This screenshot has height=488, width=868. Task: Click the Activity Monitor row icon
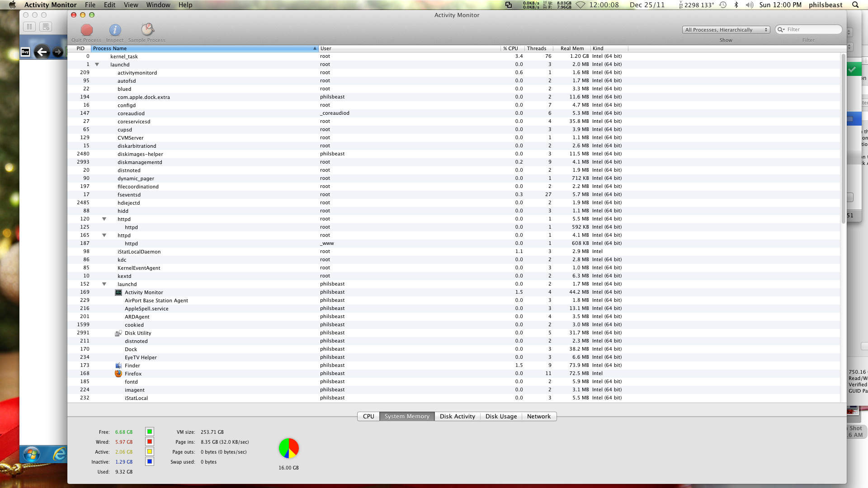(x=118, y=292)
